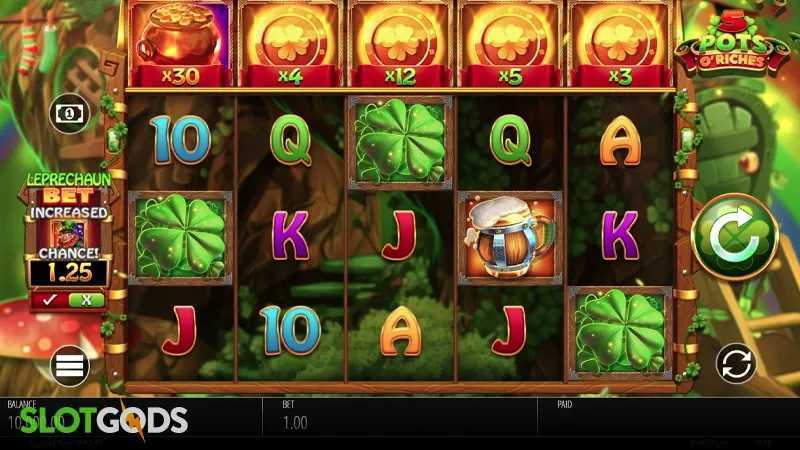Open the autoplay circular arrows button
Viewport: 800px width, 450px height.
(x=736, y=364)
